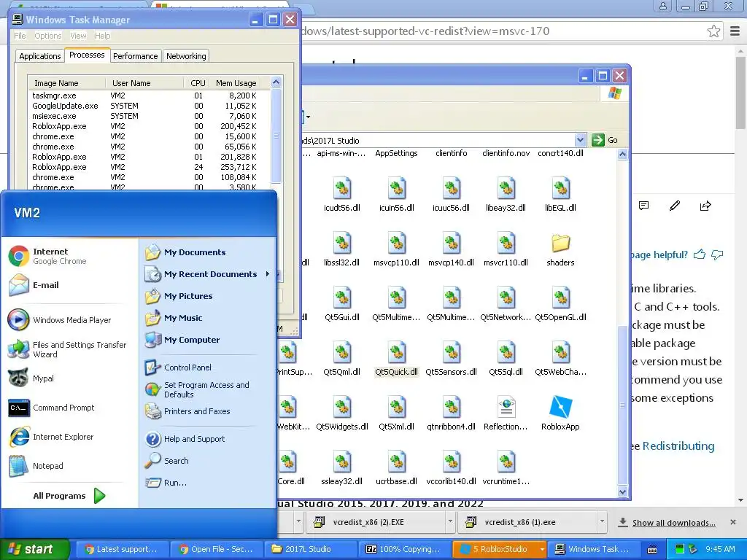Image resolution: width=747 pixels, height=560 pixels.
Task: Open Task Manager File menu
Action: 20,36
